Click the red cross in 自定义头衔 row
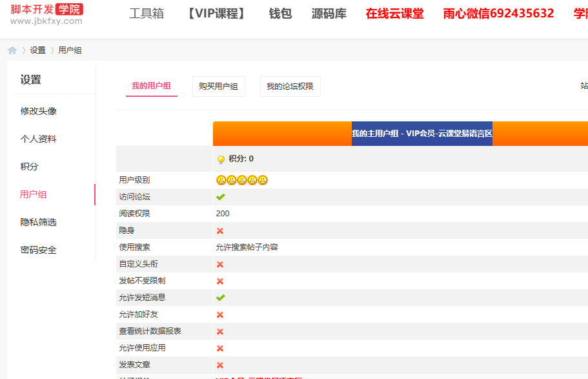The height and width of the screenshot is (379, 588). coord(220,265)
